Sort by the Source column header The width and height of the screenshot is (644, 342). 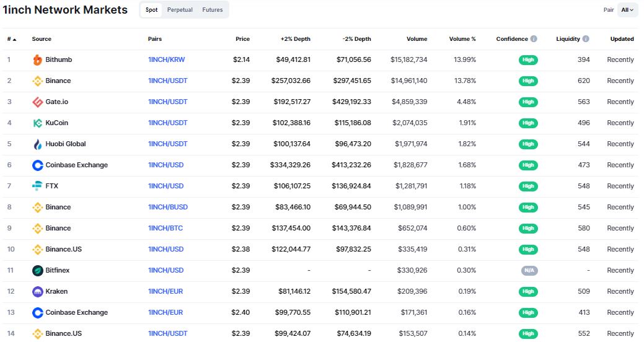pos(42,39)
